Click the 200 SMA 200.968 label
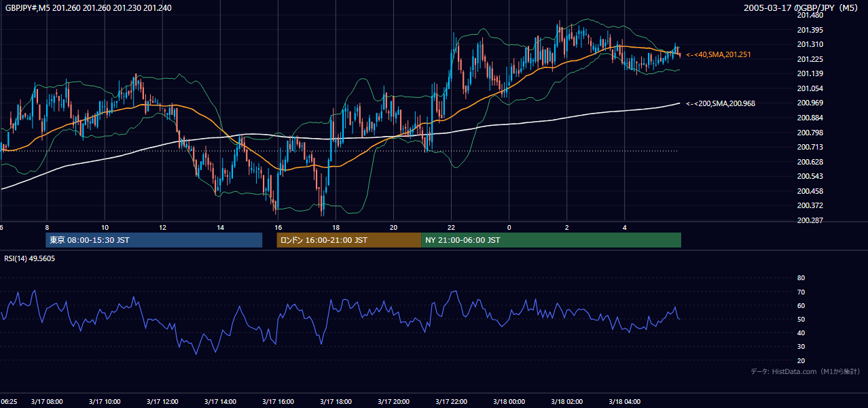Viewport: 868px width, 408px height. (x=721, y=103)
